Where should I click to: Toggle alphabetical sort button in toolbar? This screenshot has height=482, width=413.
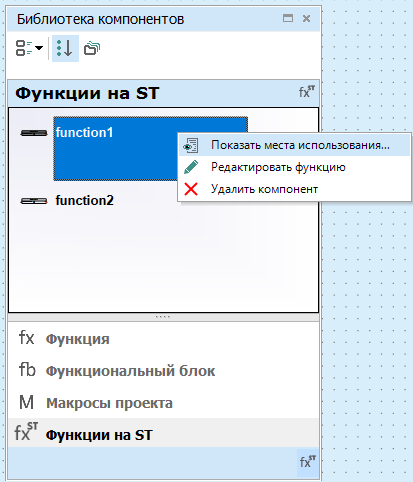[x=65, y=48]
